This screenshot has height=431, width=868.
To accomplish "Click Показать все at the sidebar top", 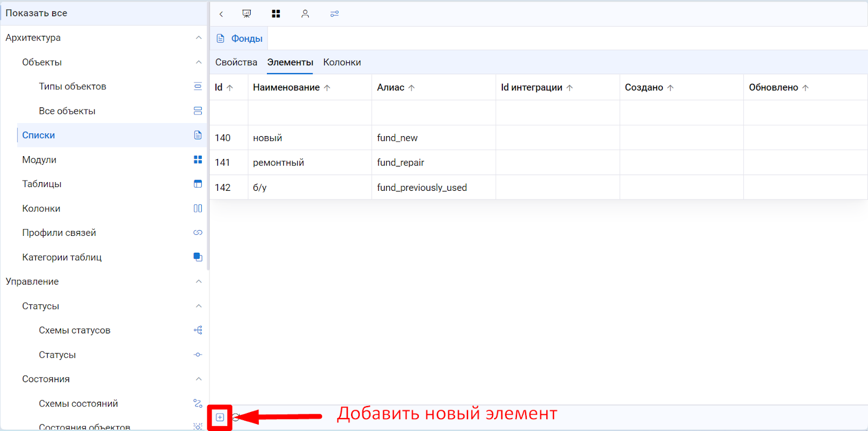I will (x=36, y=13).
